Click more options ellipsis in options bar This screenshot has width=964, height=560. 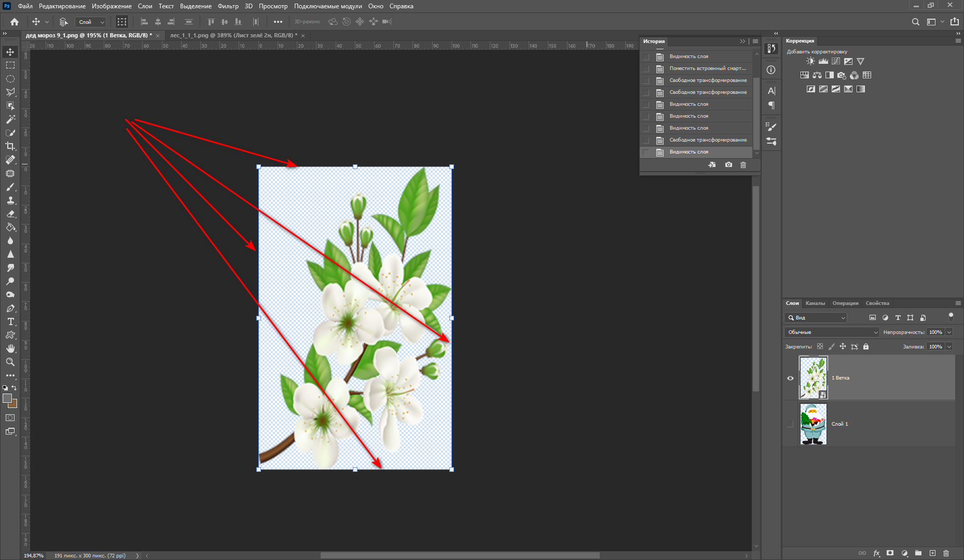(278, 22)
